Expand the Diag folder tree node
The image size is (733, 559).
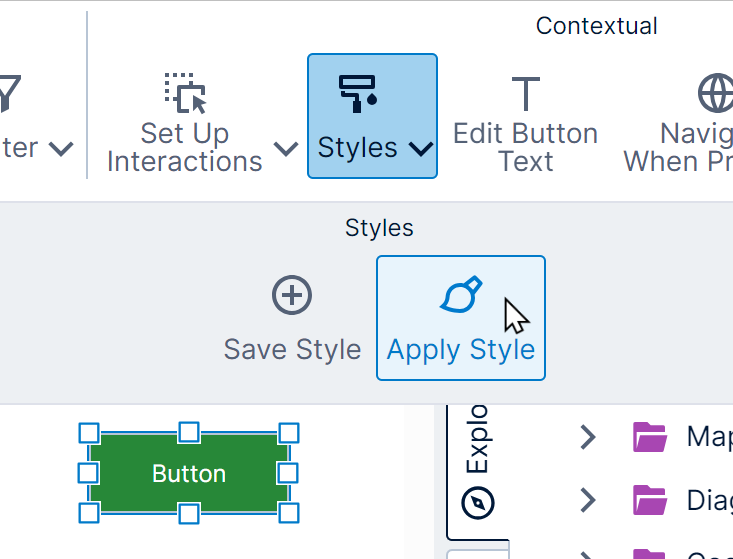(588, 499)
